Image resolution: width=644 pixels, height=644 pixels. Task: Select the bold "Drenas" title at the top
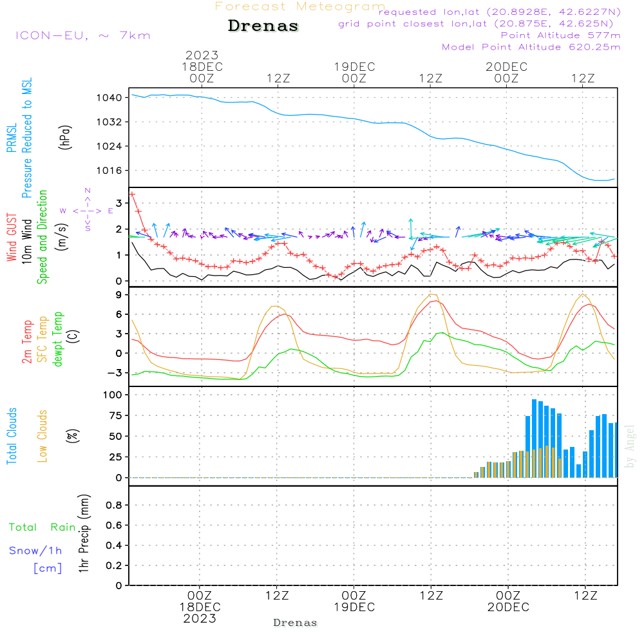[263, 26]
